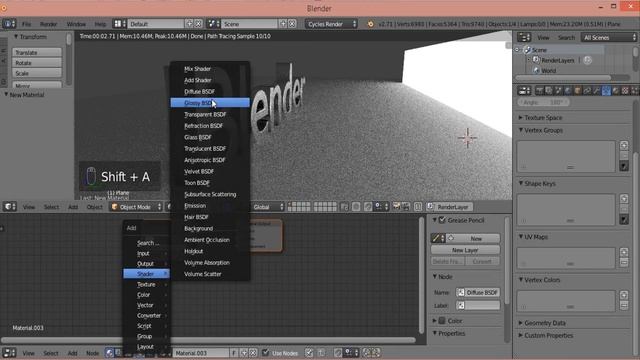640x360 pixels.
Task: Toggle fake user F button for Material.003
Action: 234,353
